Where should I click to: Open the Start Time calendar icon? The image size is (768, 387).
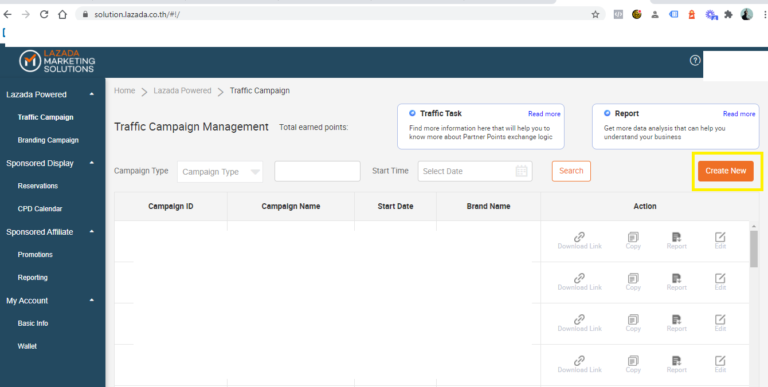click(522, 171)
